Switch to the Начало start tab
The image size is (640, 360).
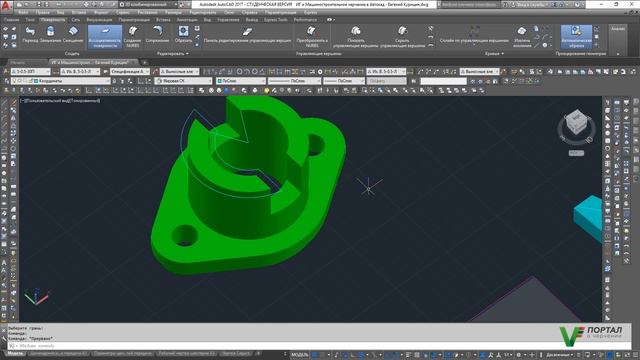point(18,62)
